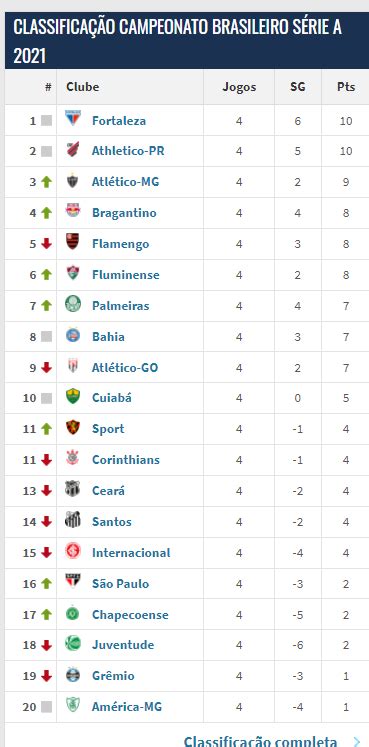The height and width of the screenshot is (747, 369).
Task: Open the Cuiabá team link
Action: 111,398
